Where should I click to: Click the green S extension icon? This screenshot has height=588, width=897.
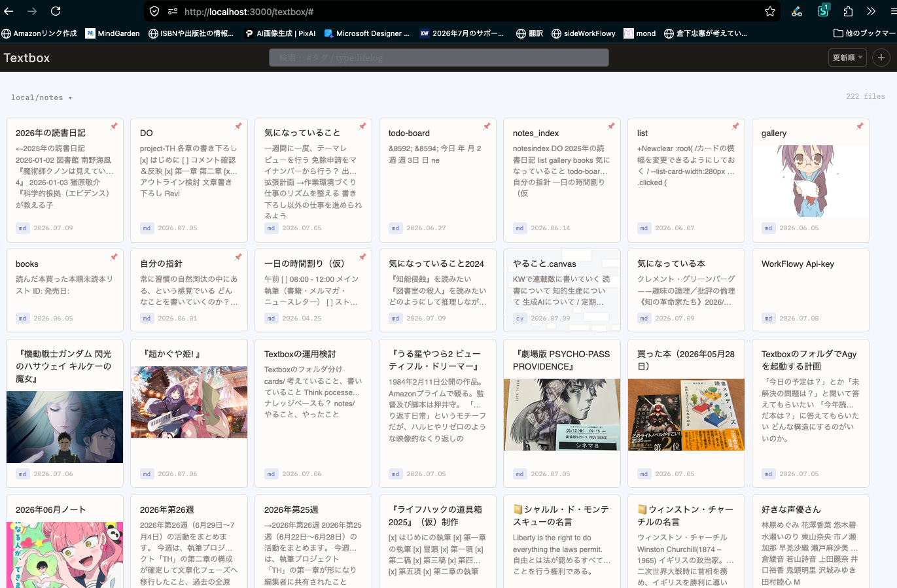824,10
